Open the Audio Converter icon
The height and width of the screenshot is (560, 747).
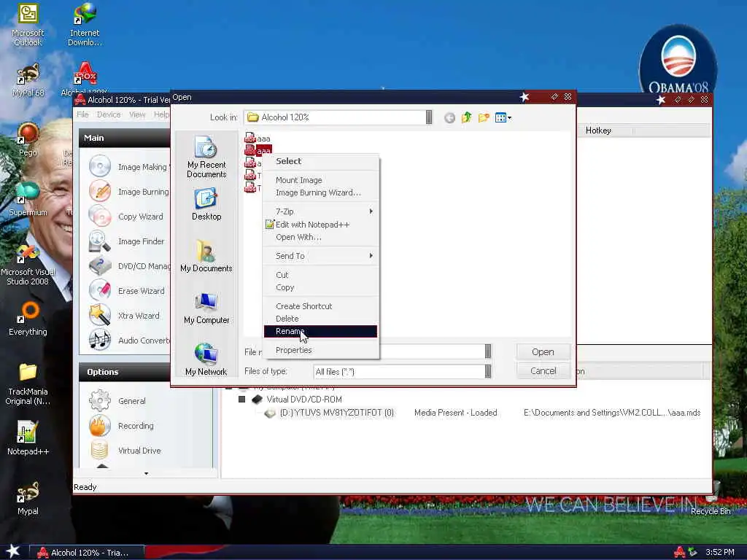click(x=100, y=340)
